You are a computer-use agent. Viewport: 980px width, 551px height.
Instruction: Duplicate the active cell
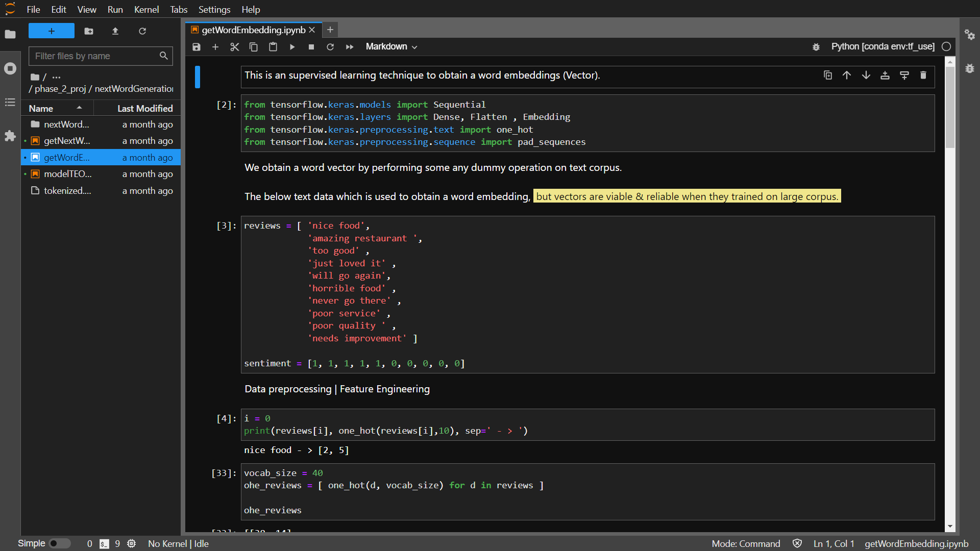pyautogui.click(x=828, y=75)
